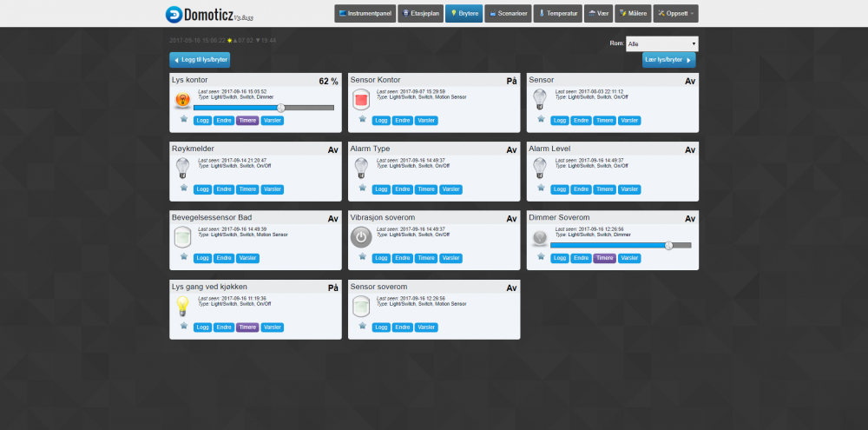This screenshot has height=430, width=868.
Task: Click favorite star on Dimmer Soverom
Action: click(541, 256)
